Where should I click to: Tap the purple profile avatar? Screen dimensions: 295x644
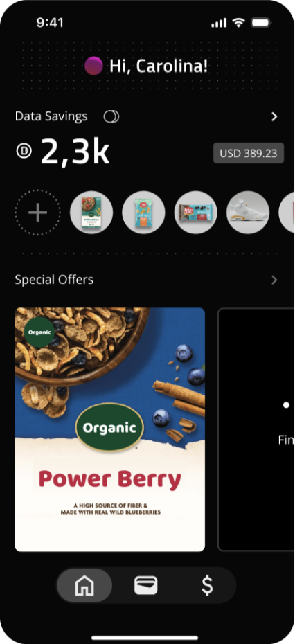coord(93,66)
